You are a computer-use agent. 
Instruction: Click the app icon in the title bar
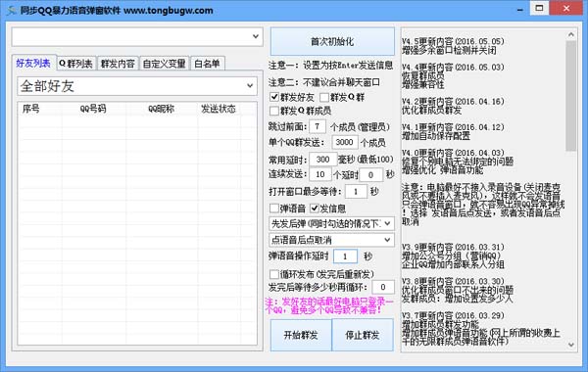[x=12, y=10]
